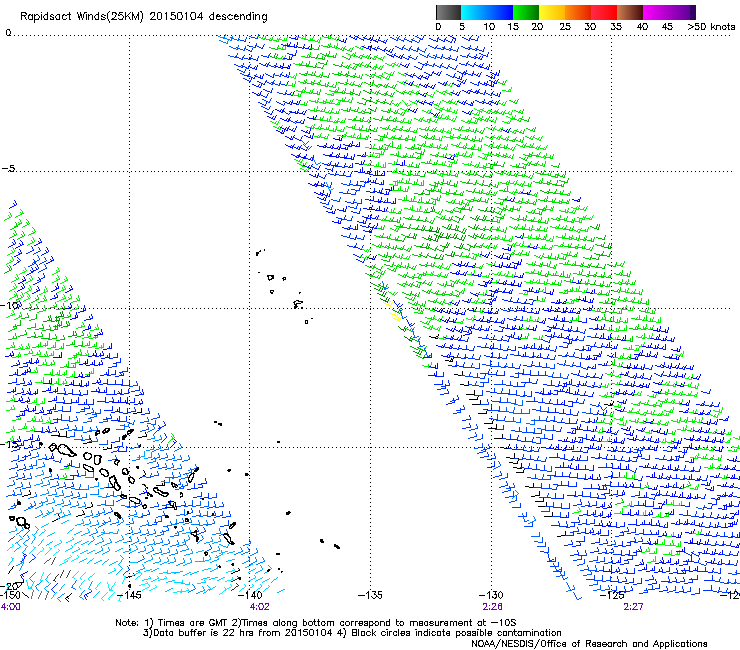The width and height of the screenshot is (740, 650).
Task: Click the '-135' longitude axis label
Action: coord(370,595)
